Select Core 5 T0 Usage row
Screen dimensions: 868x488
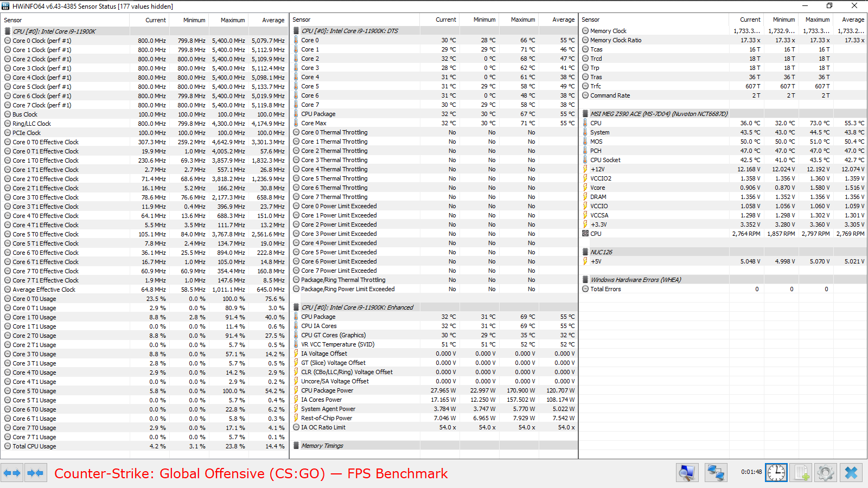click(145, 391)
